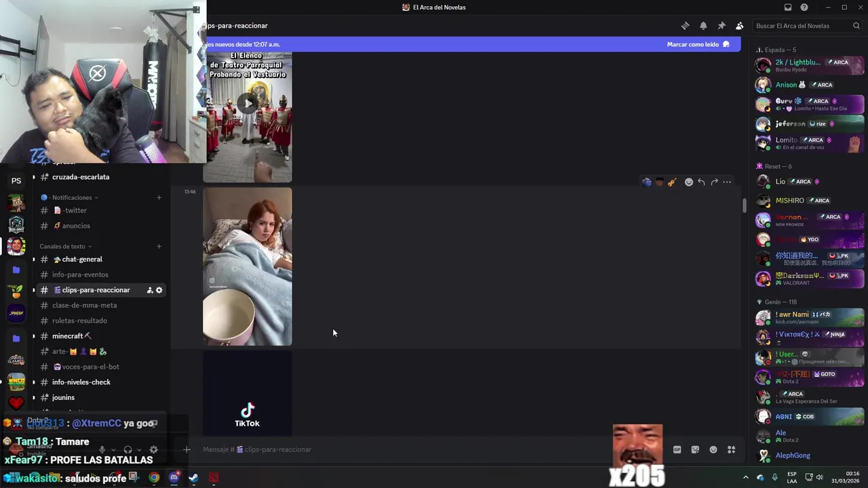Screen dimensions: 868x488
Task: Open the apps launcher icon in message bar
Action: (732, 449)
